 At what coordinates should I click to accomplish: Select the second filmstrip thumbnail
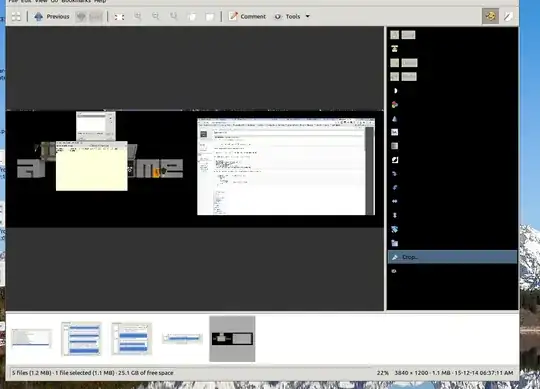coord(82,338)
